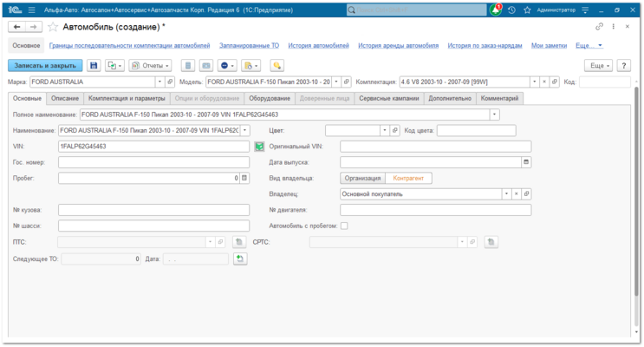644x347 pixels.
Task: Click into the VIN input field
Action: click(x=153, y=147)
